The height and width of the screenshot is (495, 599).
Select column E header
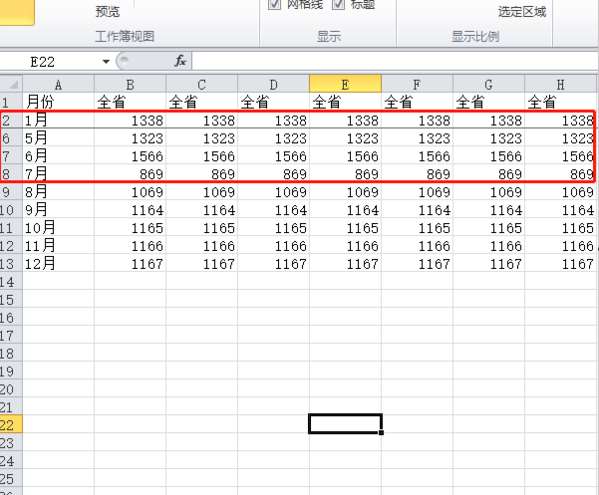click(345, 84)
